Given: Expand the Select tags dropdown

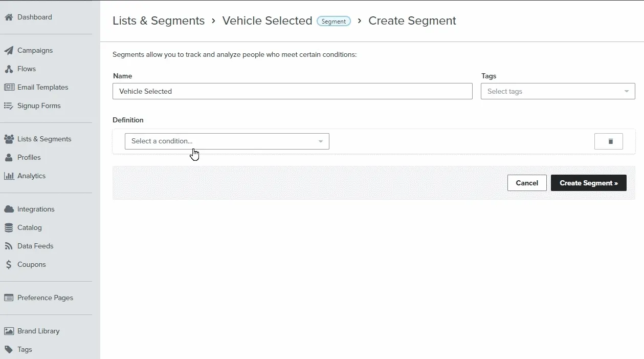Looking at the screenshot, I should (558, 91).
